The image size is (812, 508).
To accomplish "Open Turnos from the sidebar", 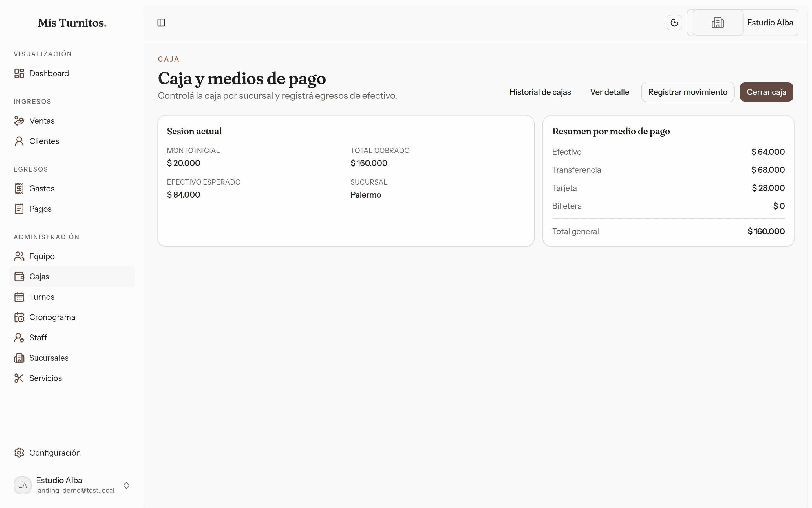I will coord(72,297).
